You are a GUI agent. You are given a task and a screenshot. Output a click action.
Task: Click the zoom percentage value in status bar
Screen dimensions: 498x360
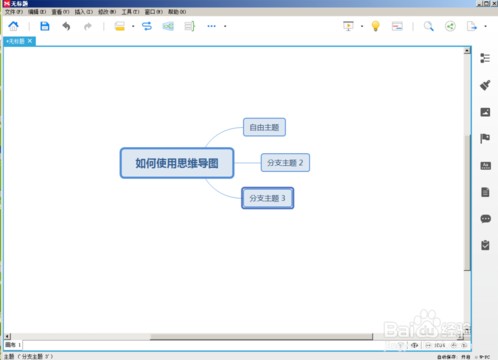coord(440,345)
